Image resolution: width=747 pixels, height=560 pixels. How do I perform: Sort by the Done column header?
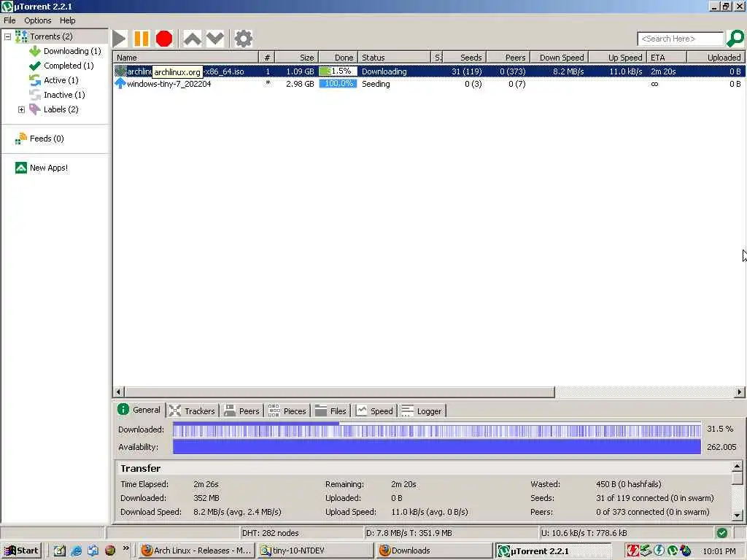[x=338, y=57]
